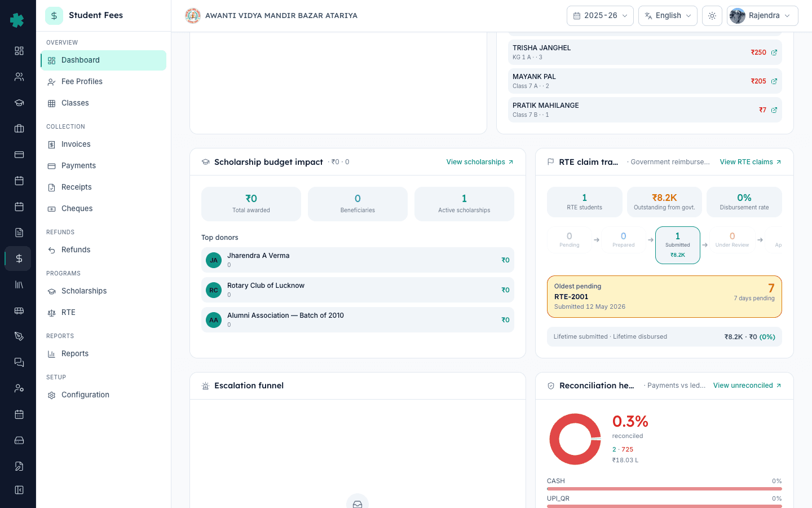Open the document icon in the dark rail
Screen dimensions: 812x508
tap(19, 233)
